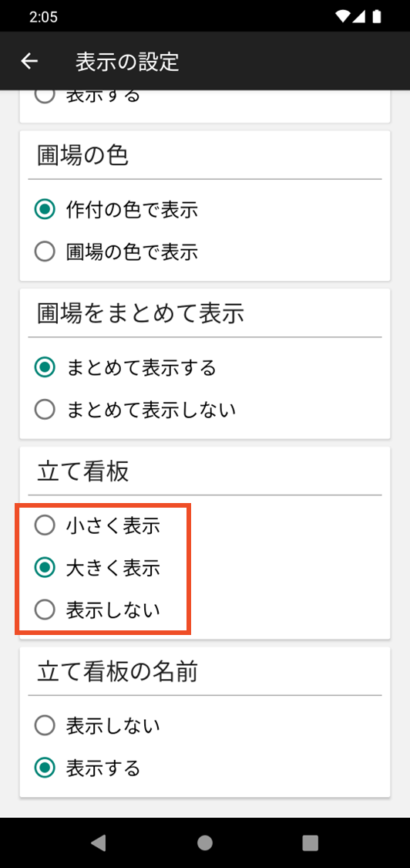
Task: Tap the back arrow in header
Action: point(29,62)
